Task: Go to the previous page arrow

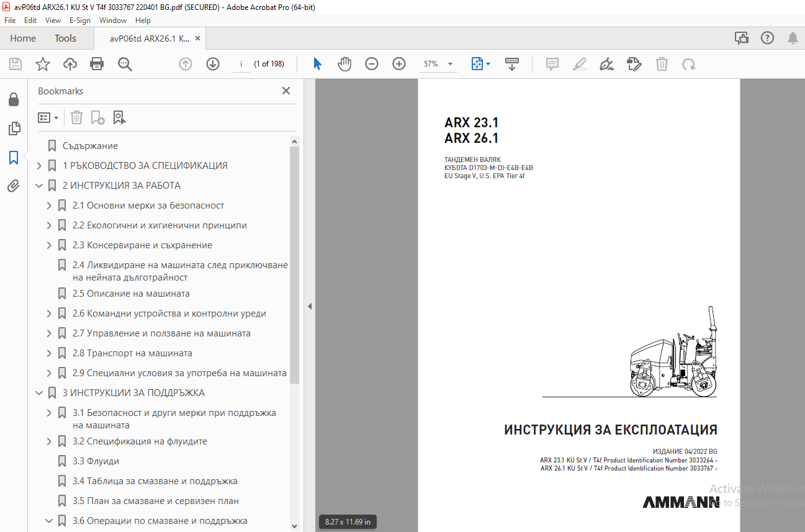Action: tap(186, 64)
